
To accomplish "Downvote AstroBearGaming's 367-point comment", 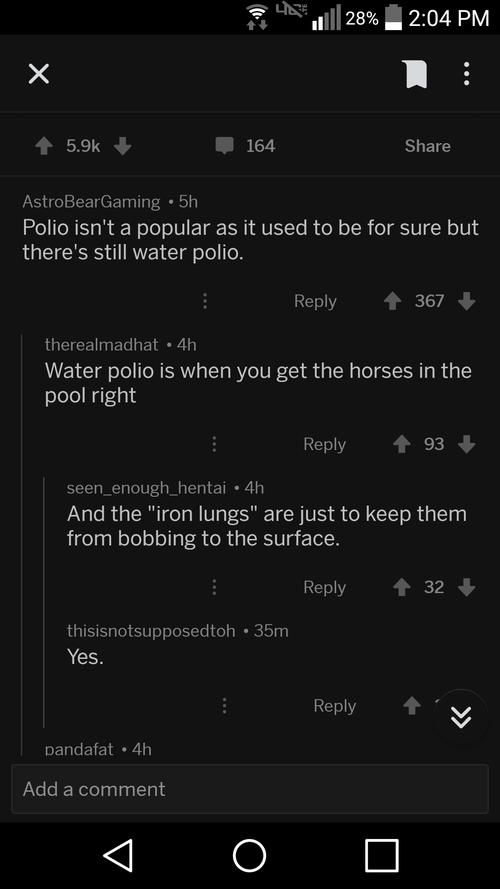I will click(x=467, y=302).
